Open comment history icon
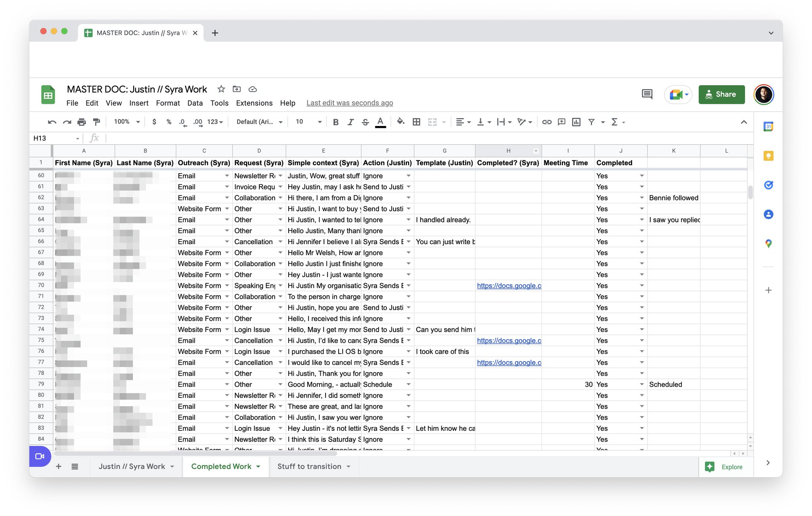The width and height of the screenshot is (812, 516). pyautogui.click(x=647, y=94)
